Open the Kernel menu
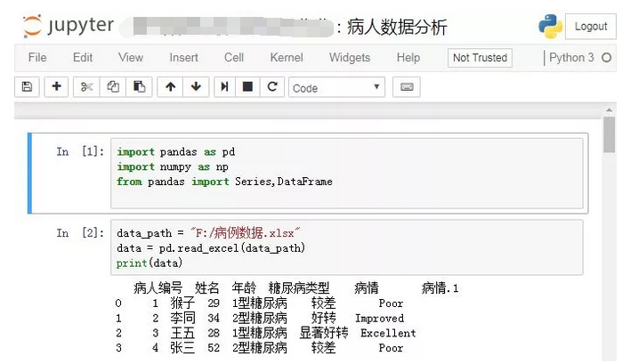622x364 pixels. coord(287,58)
